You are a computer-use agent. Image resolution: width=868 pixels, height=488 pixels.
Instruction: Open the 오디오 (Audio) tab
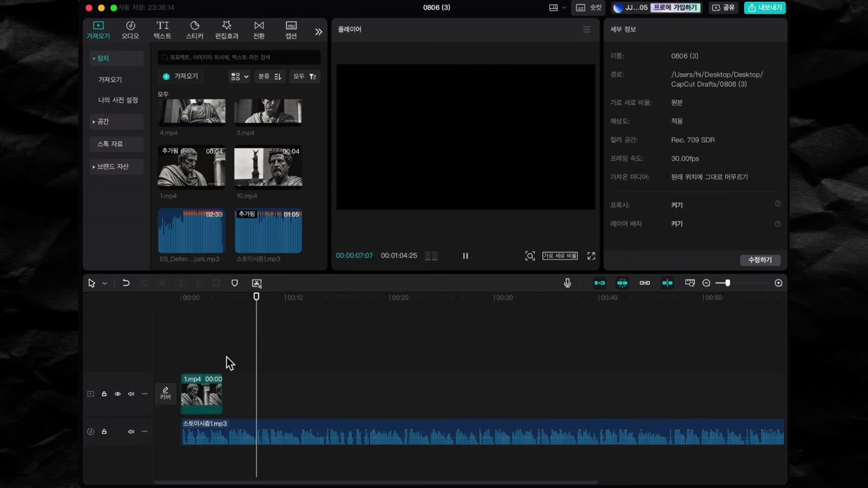click(x=130, y=30)
